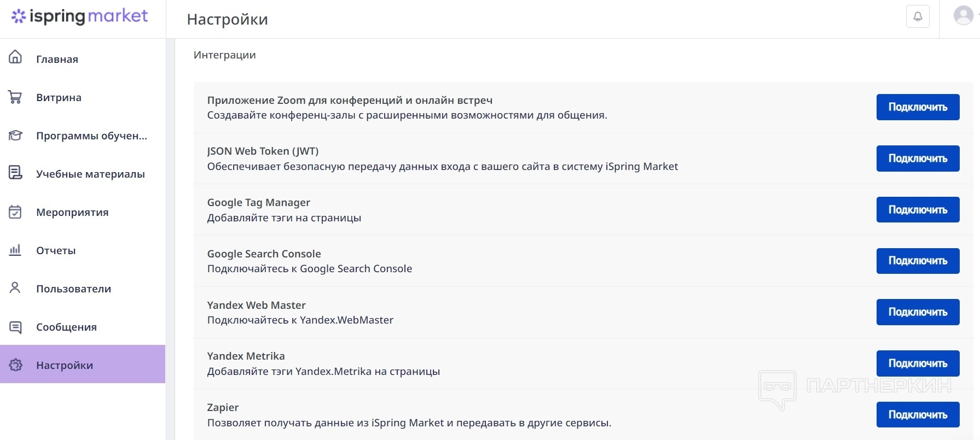
Task: Click the graduation cap training programs icon
Action: (15, 136)
